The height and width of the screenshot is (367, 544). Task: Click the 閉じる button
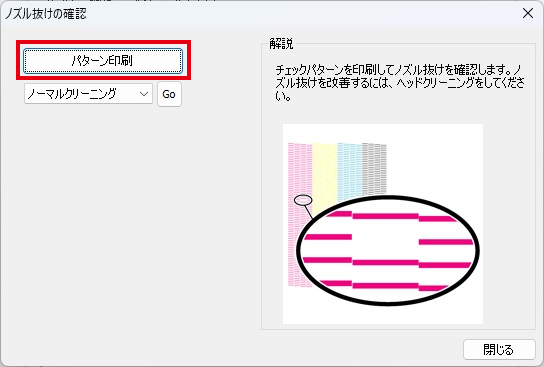[x=499, y=349]
